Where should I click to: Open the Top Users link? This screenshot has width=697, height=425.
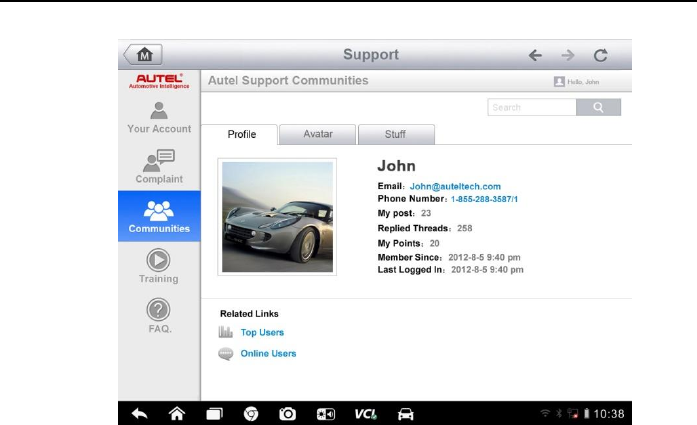pyautogui.click(x=262, y=333)
